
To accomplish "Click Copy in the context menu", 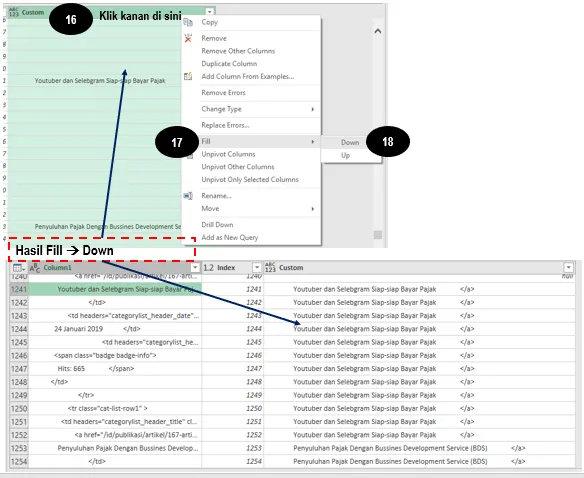I will pyautogui.click(x=209, y=22).
